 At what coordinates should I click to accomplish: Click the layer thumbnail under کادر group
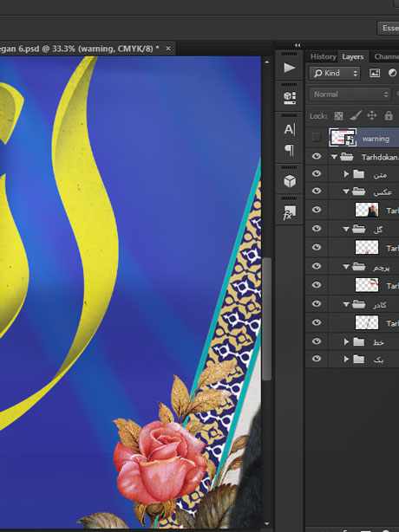coord(367,322)
